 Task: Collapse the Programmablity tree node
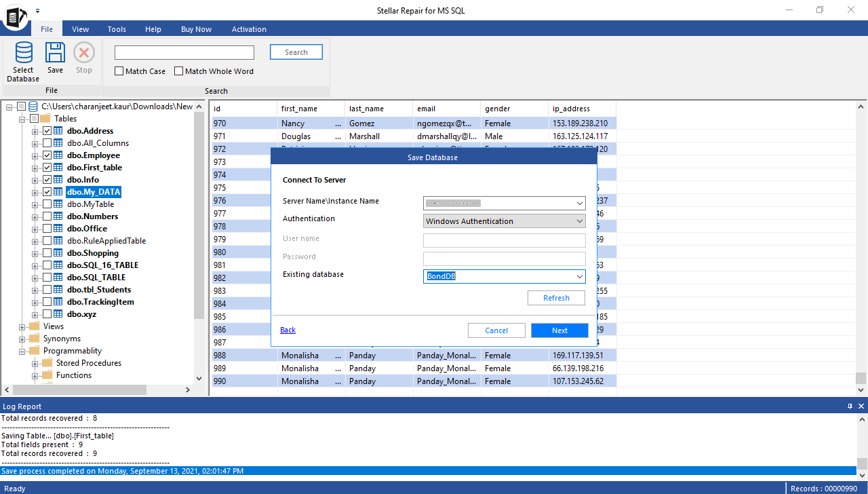[x=22, y=351]
